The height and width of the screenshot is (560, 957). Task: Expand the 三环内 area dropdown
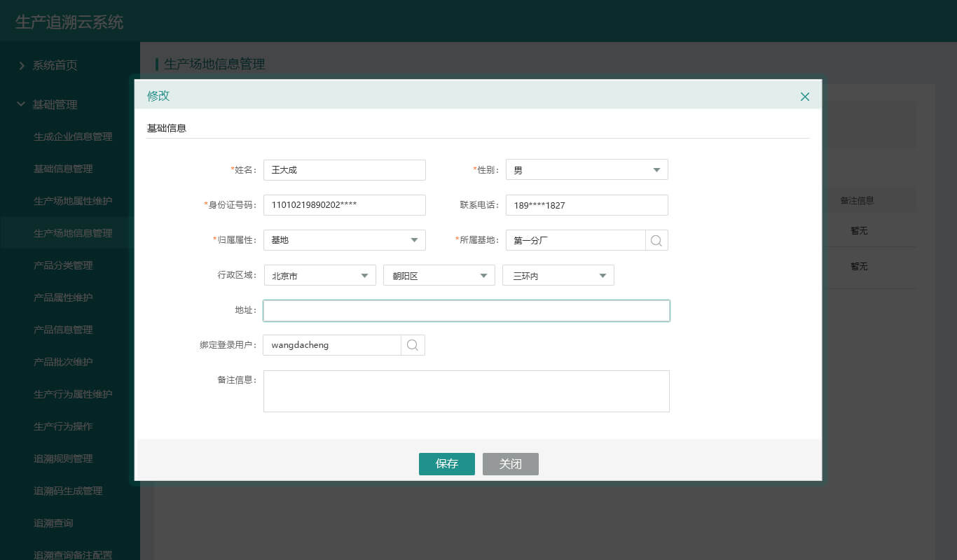pos(558,276)
